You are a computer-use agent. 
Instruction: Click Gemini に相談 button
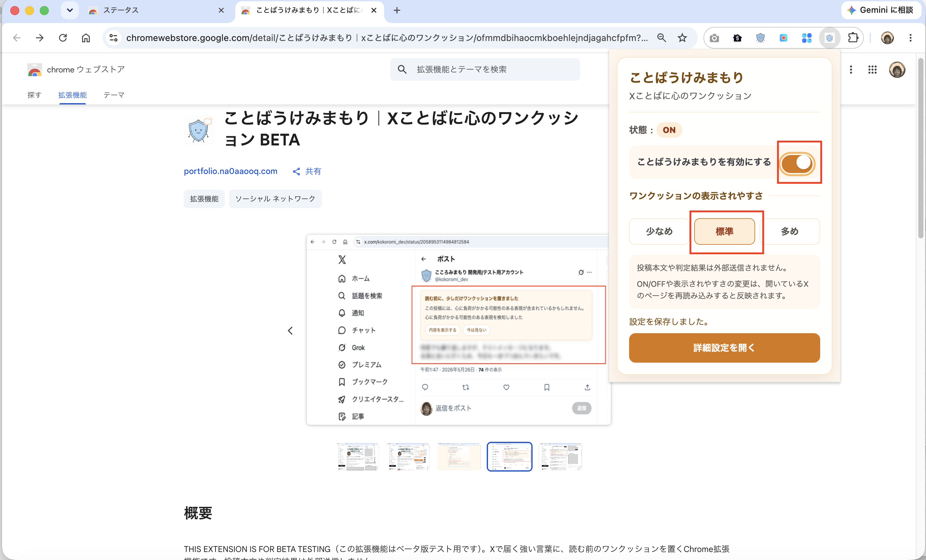click(882, 10)
